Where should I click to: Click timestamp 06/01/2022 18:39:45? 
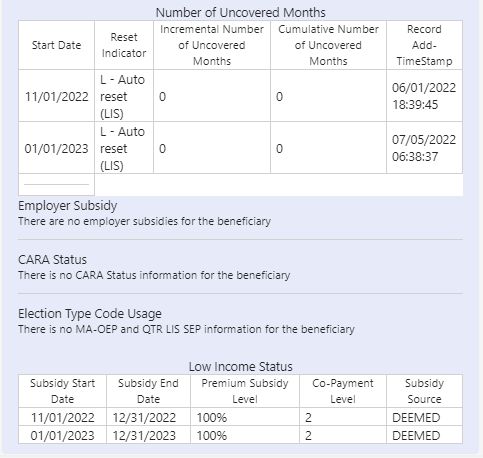[x=424, y=96]
